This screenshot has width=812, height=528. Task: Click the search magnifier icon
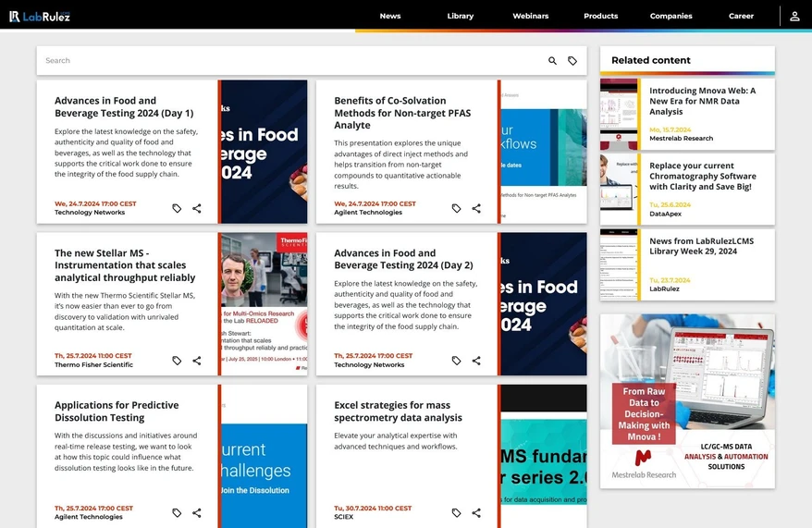pos(552,61)
